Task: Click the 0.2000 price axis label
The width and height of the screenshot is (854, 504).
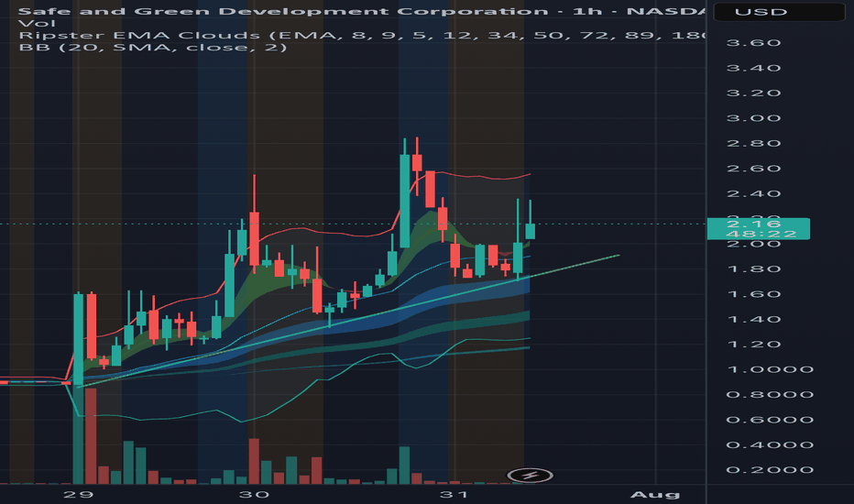Action: (x=770, y=470)
